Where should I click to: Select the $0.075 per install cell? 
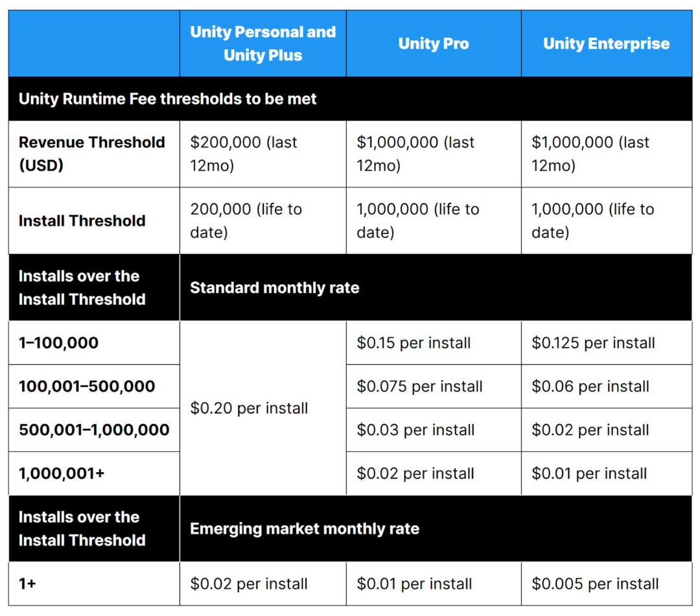point(419,386)
